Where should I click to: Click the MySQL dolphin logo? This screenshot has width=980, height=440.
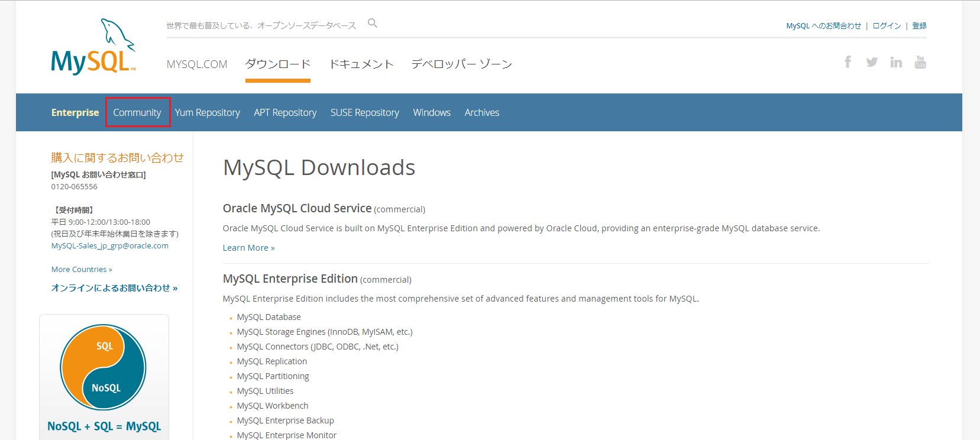[93, 47]
